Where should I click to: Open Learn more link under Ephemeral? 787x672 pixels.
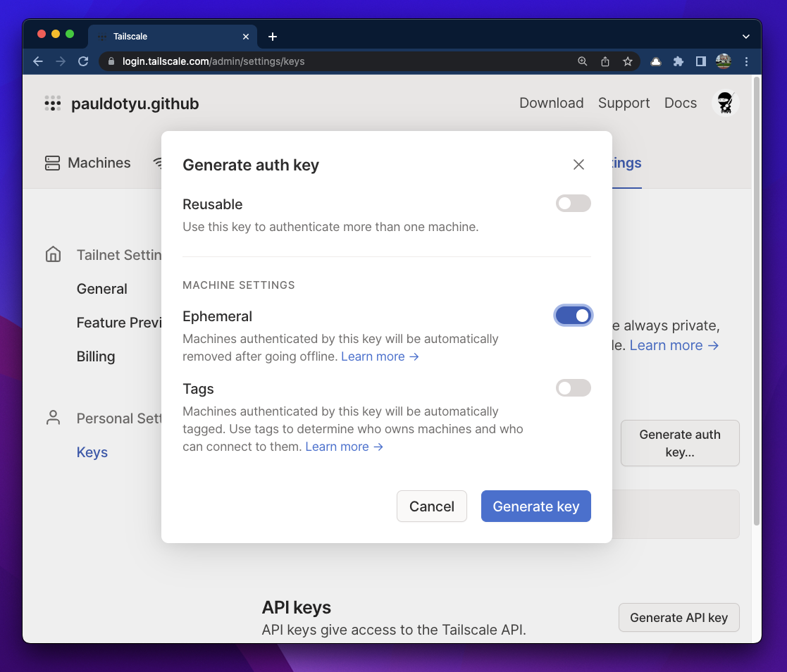tap(380, 356)
